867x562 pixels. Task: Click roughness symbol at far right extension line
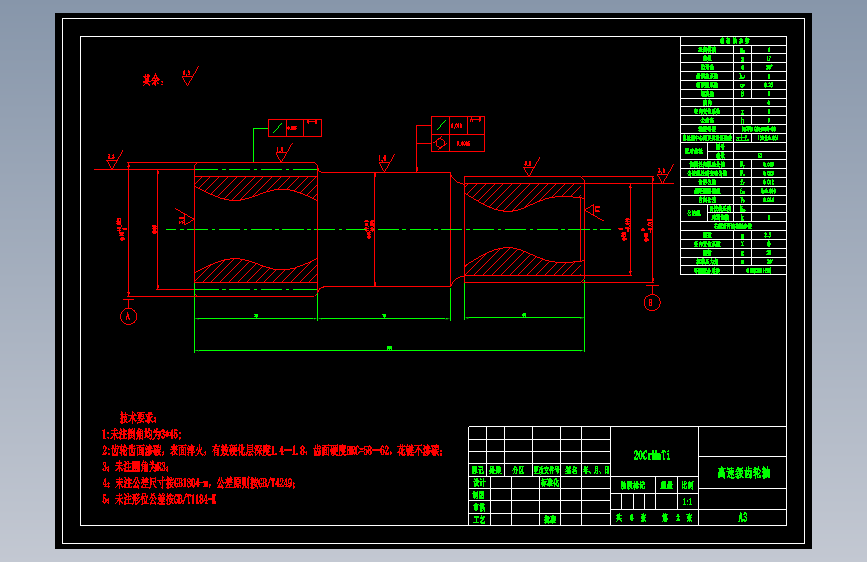pos(665,174)
